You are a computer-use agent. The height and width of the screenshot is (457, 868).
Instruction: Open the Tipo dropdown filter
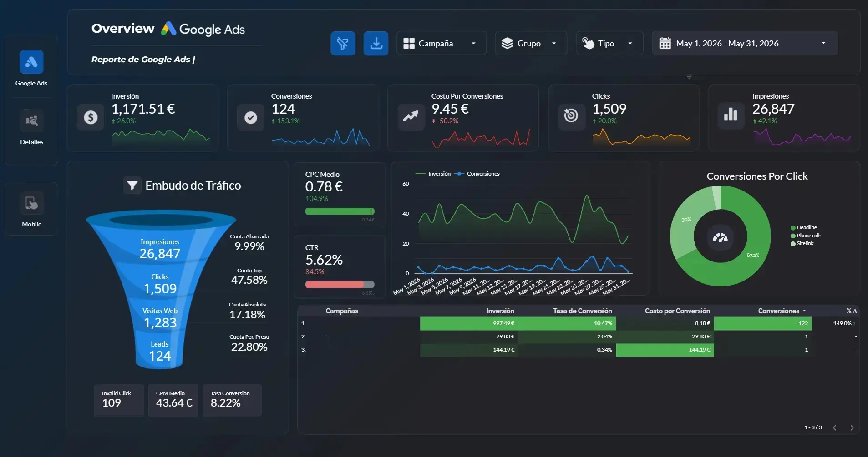point(609,43)
